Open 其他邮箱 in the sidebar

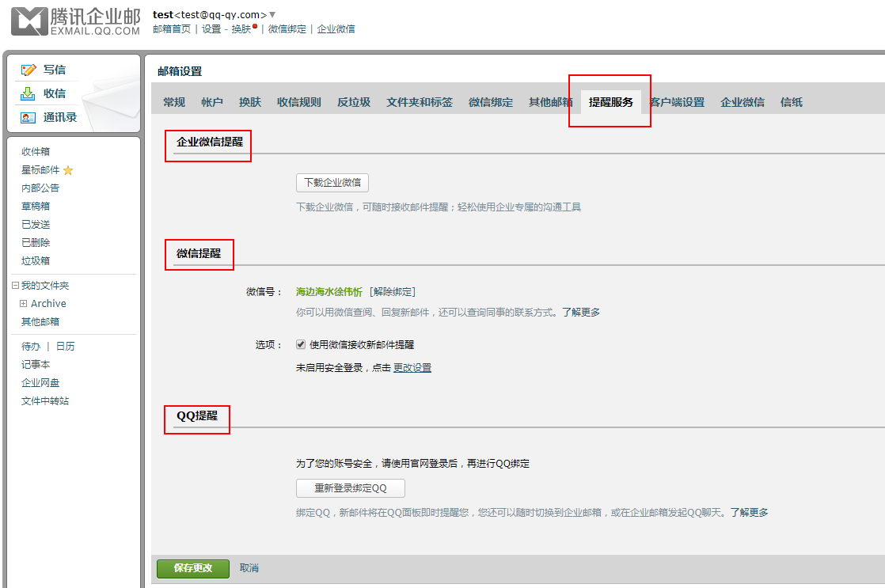point(40,321)
